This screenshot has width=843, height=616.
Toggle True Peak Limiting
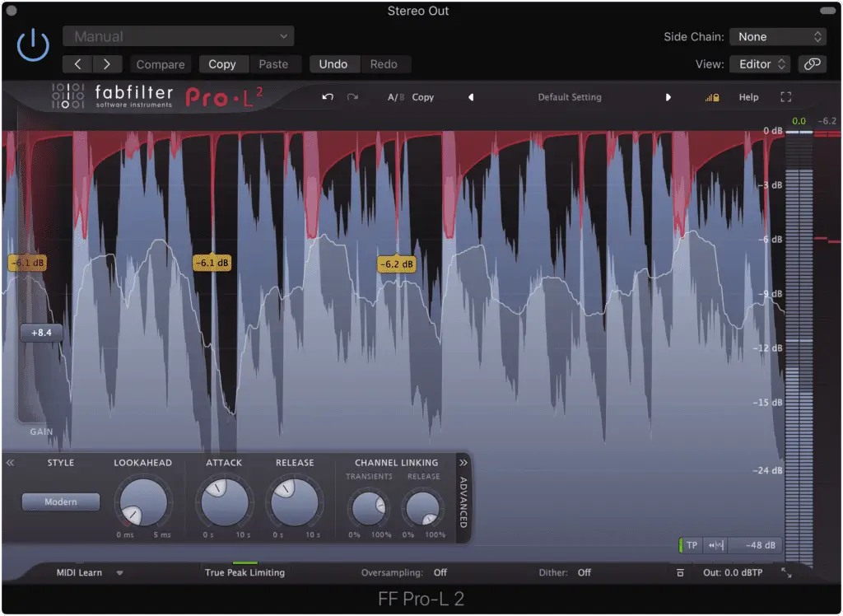pos(245,573)
